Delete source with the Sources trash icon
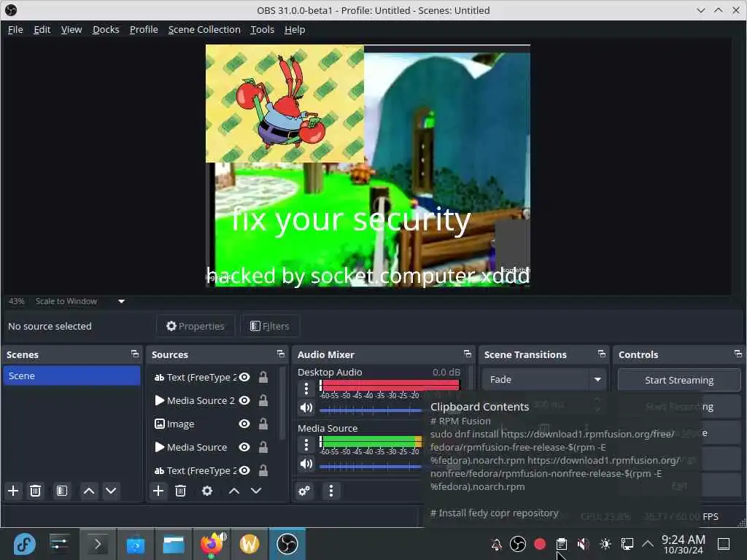This screenshot has width=747, height=560. 181,491
